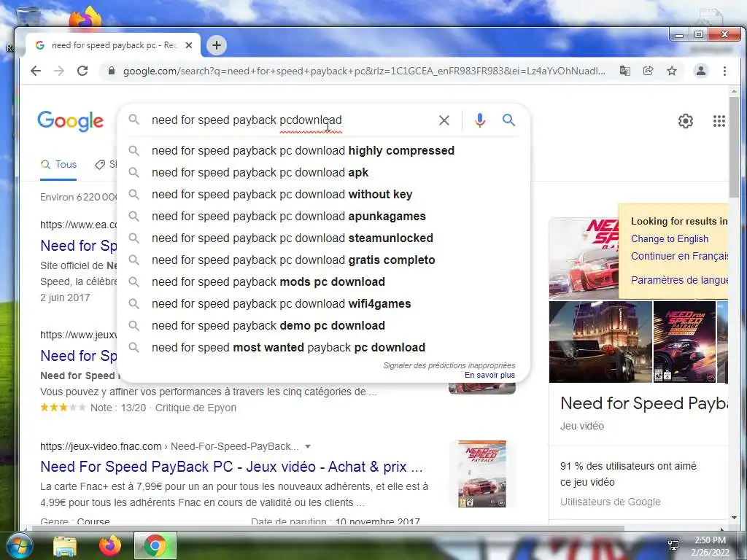Clear the search box with X
Screen dimensions: 747x560
coord(444,120)
